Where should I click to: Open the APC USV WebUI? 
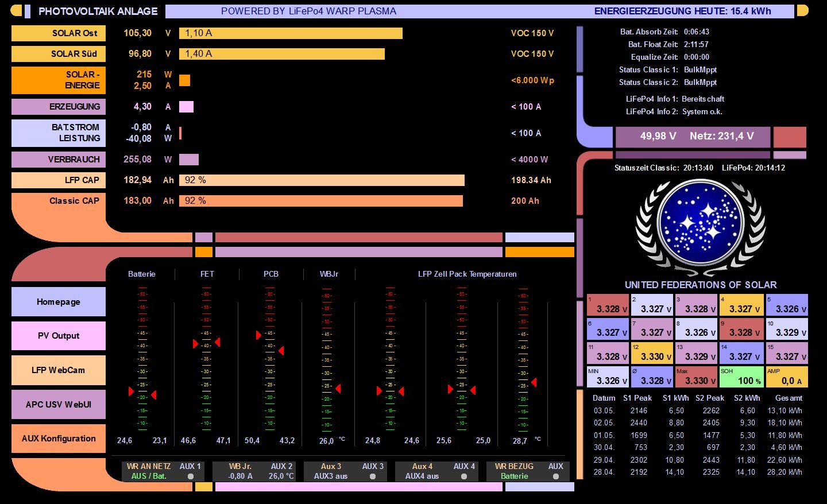tap(59, 405)
